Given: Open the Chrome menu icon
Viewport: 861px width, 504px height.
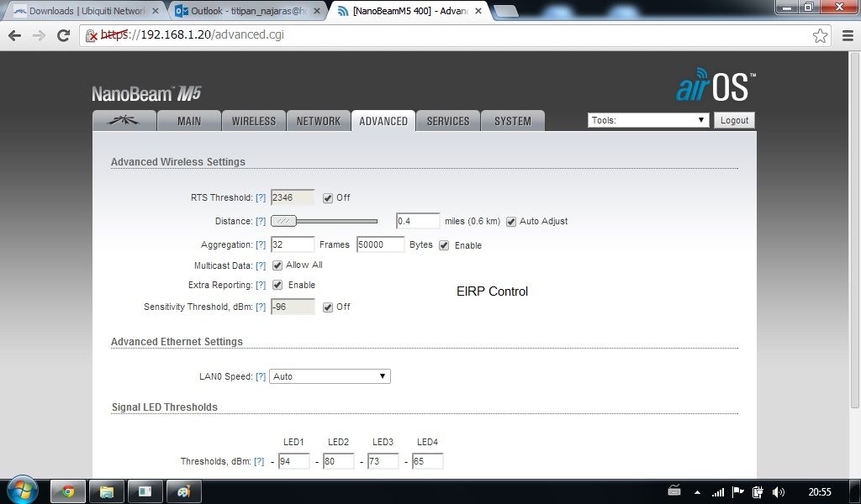Looking at the screenshot, I should (846, 35).
